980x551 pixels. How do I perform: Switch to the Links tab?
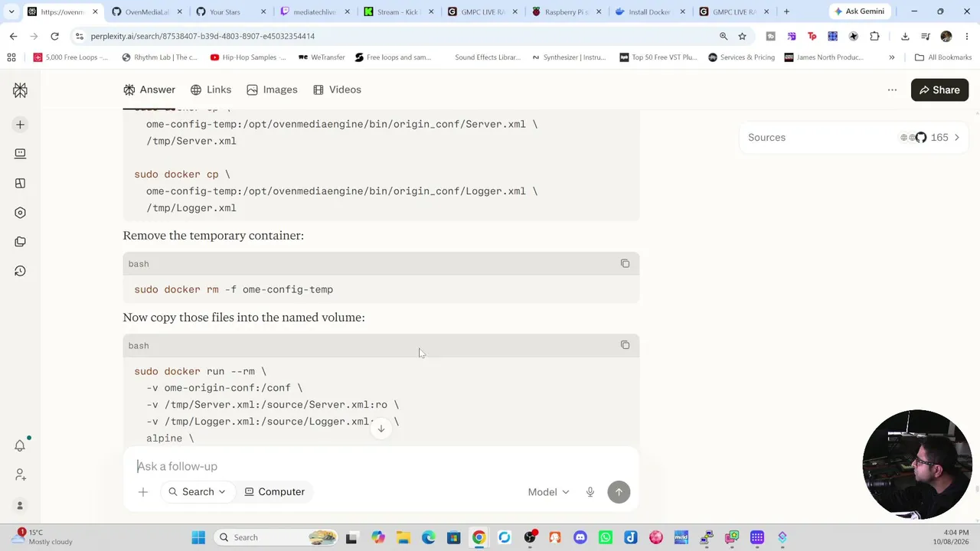[x=211, y=90]
